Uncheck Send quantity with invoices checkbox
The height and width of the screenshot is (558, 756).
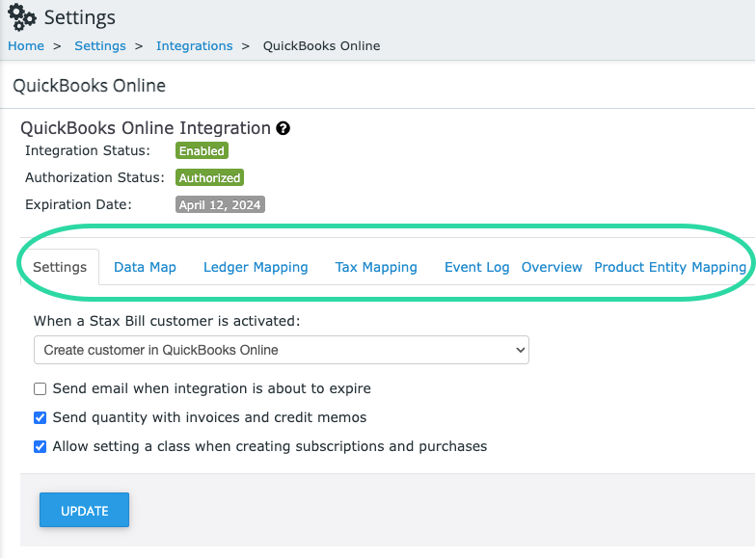[40, 418]
